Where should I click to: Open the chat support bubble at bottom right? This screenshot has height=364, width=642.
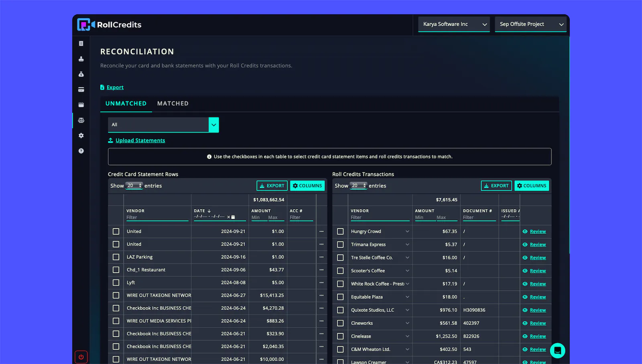558,350
